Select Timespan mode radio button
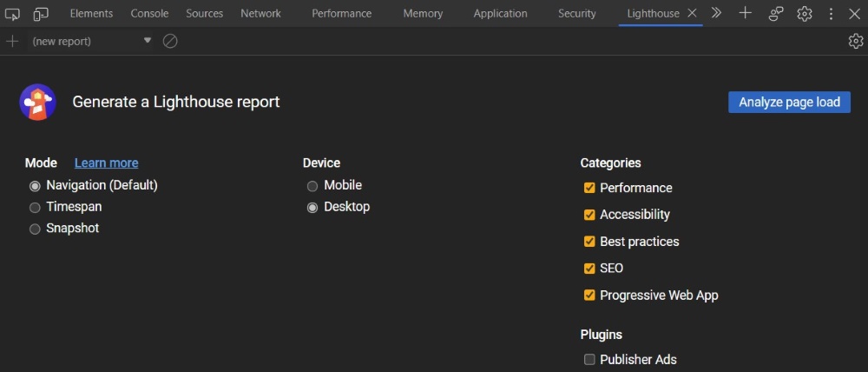Image resolution: width=868 pixels, height=372 pixels. click(35, 208)
